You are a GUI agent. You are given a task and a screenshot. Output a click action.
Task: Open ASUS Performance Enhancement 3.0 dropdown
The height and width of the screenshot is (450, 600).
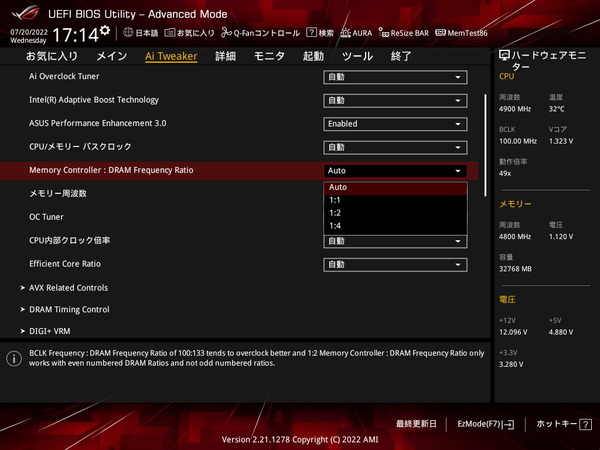coord(395,124)
